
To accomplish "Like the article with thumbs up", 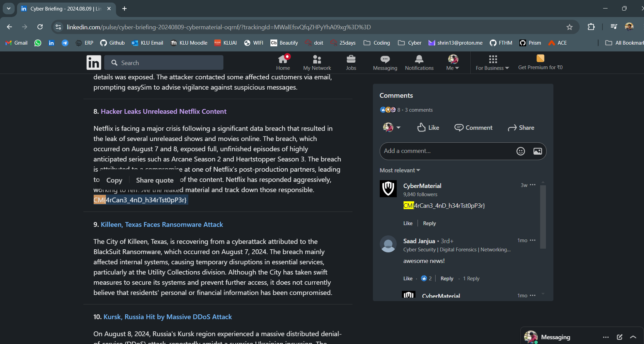I will [428, 128].
